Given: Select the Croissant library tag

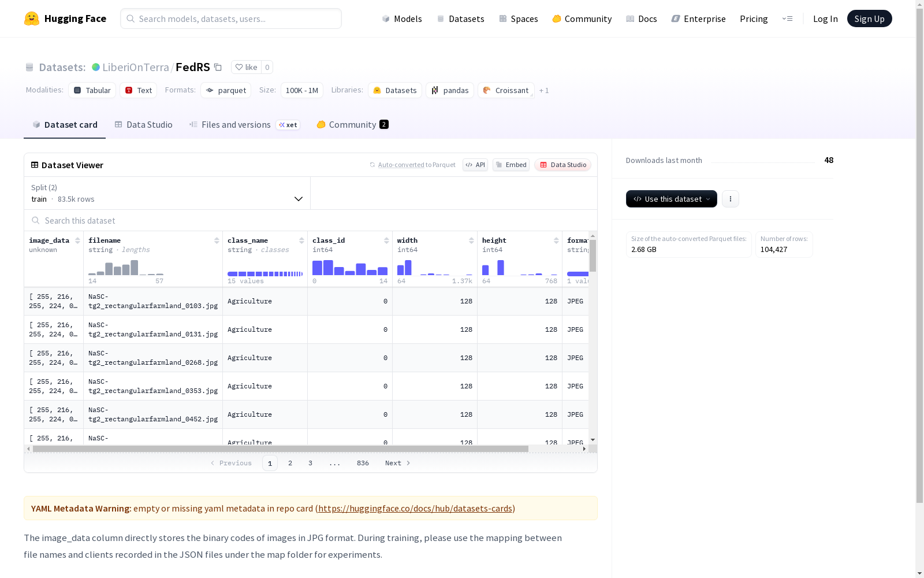Looking at the screenshot, I should 506,90.
